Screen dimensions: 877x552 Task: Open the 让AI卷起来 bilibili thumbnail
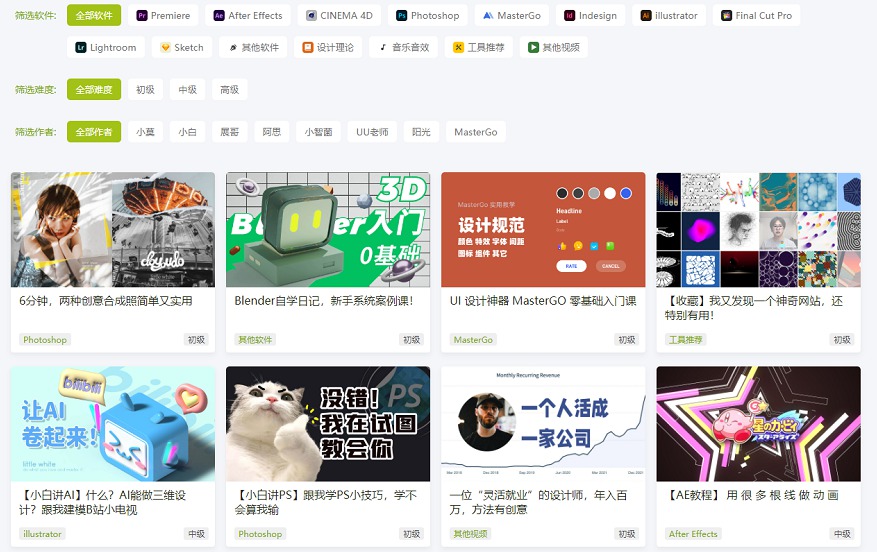tap(113, 424)
